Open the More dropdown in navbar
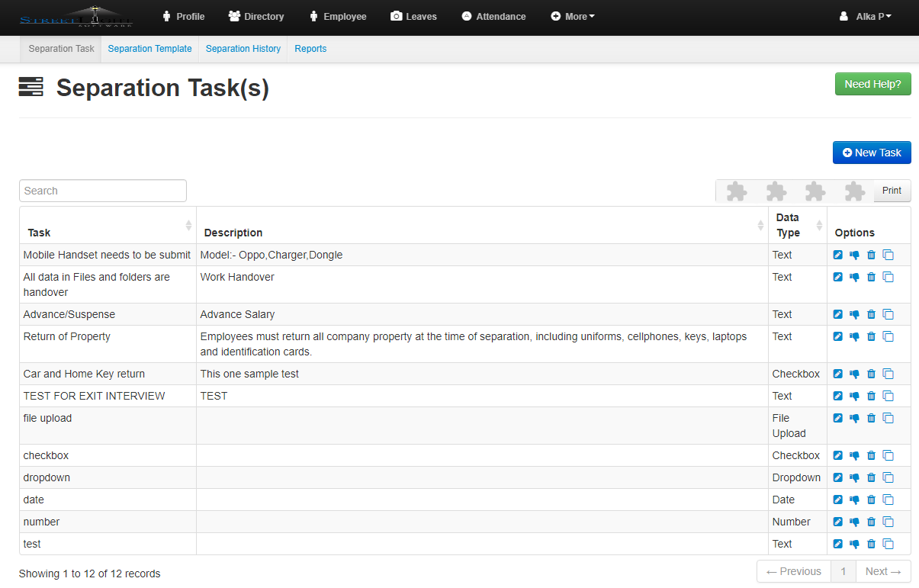Screen dimensions: 919x588 tap(573, 17)
